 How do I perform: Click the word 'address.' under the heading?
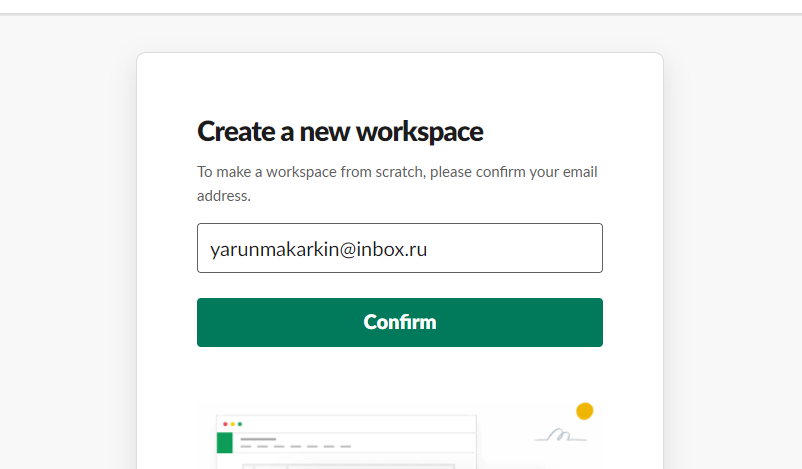click(224, 196)
